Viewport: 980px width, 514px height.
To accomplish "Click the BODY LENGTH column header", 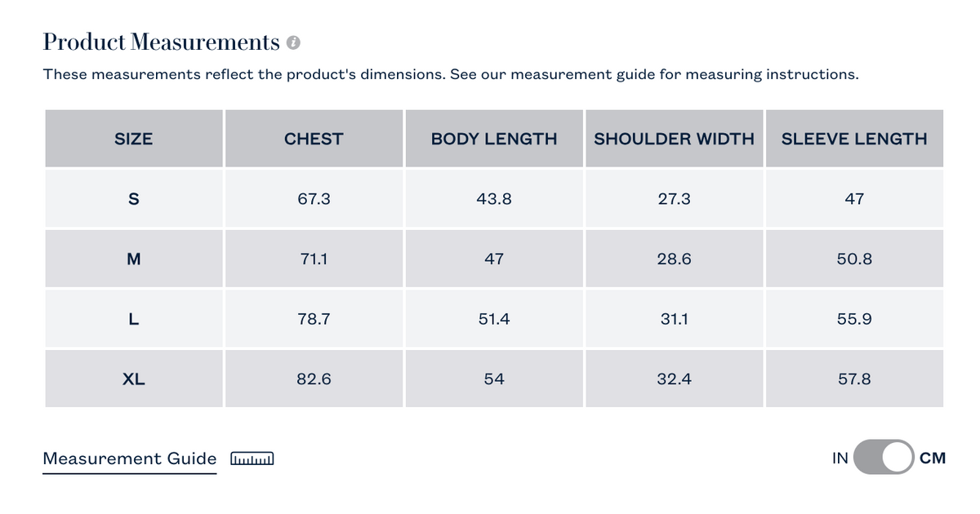I will click(x=494, y=139).
